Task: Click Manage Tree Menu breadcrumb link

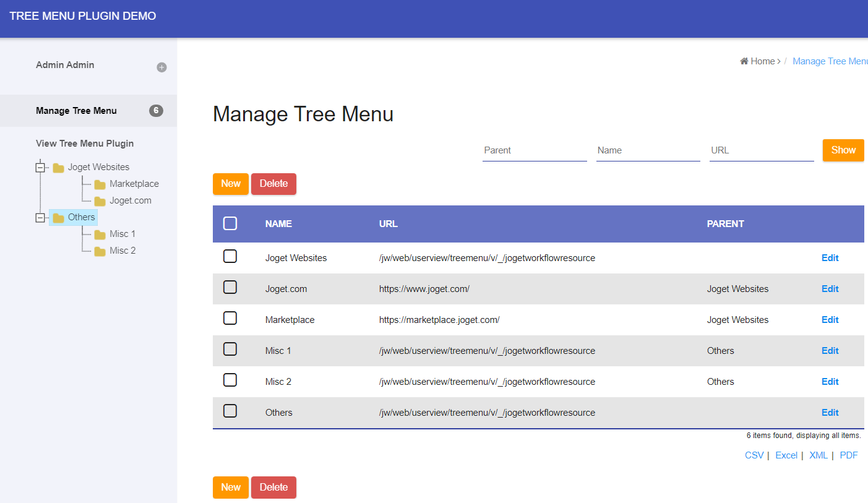Action: 830,61
